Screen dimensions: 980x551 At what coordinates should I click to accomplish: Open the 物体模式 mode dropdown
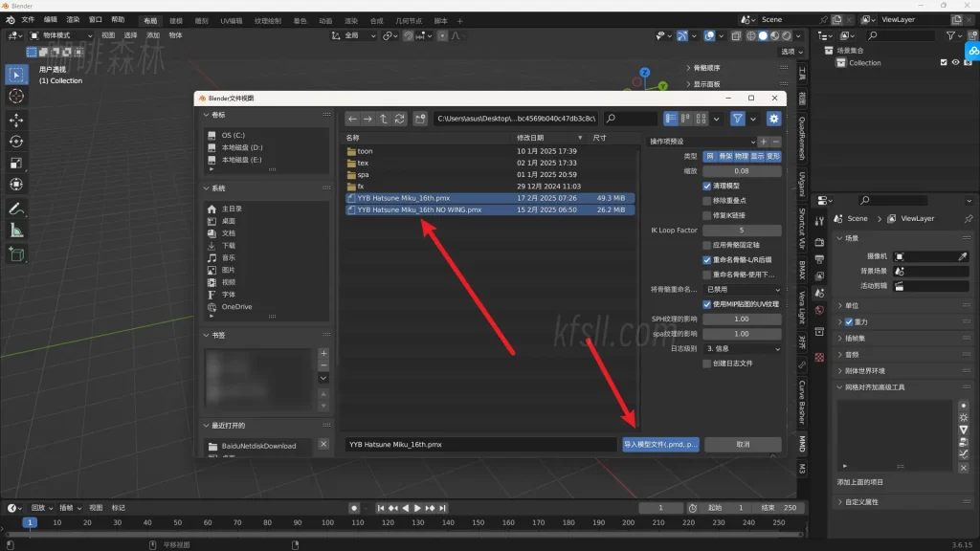tap(61, 35)
